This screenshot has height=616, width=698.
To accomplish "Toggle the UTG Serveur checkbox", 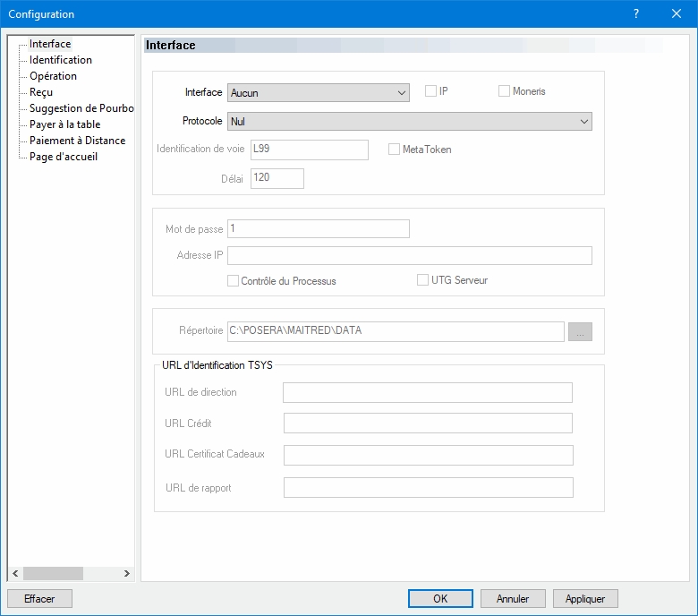I will (423, 280).
